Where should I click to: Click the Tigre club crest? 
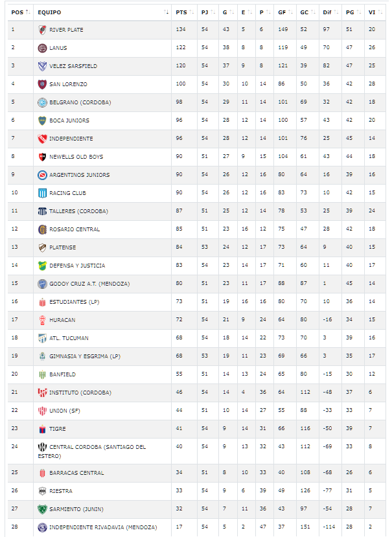tap(42, 429)
